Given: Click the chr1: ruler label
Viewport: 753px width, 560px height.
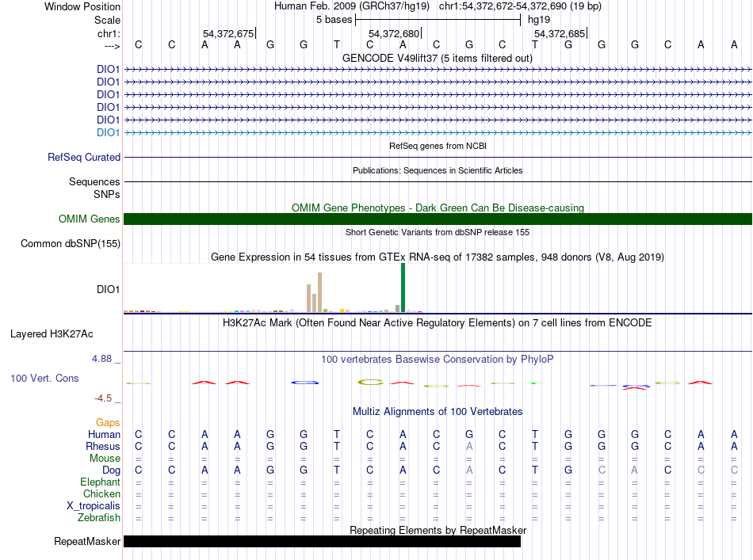Looking at the screenshot, I should coord(109,33).
